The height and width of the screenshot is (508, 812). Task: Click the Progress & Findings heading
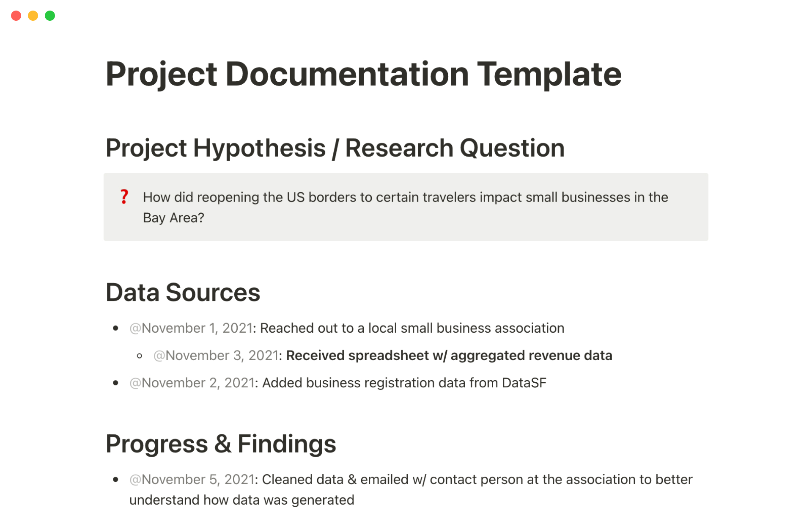221,444
